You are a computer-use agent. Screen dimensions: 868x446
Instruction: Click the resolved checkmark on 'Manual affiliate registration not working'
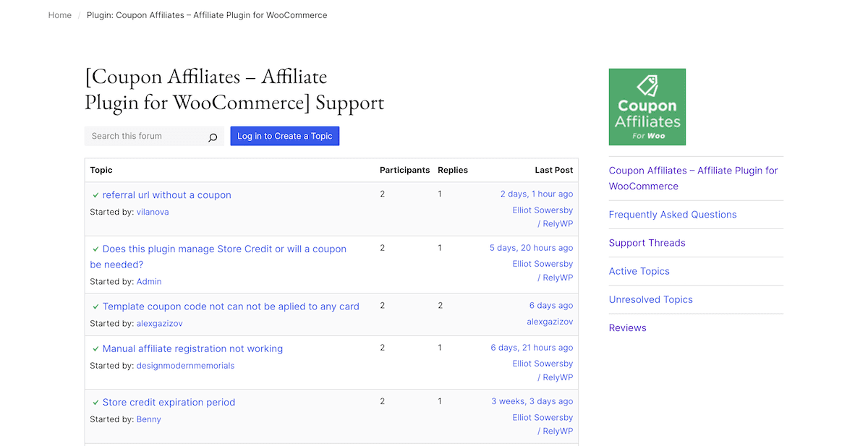coord(95,349)
